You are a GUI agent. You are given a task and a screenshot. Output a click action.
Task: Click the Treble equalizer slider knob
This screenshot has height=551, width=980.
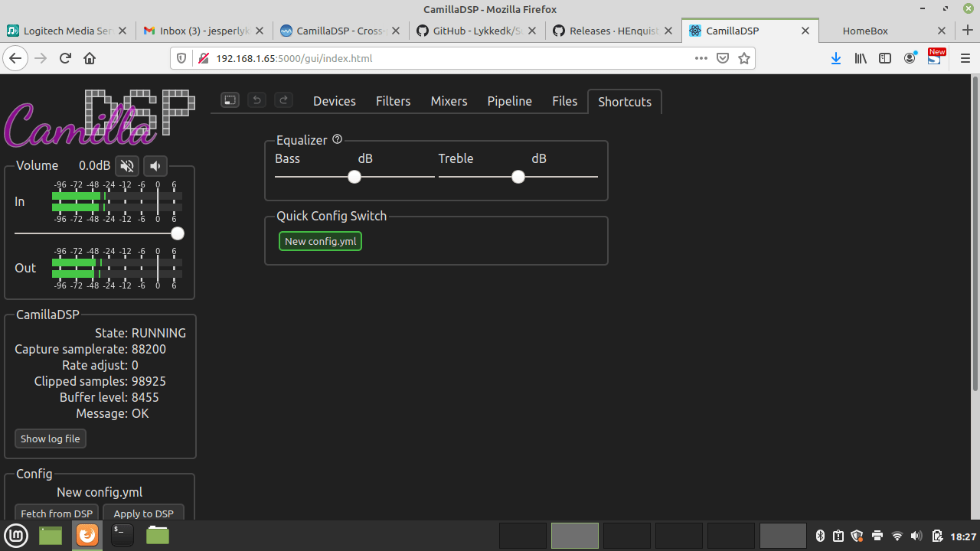click(518, 177)
